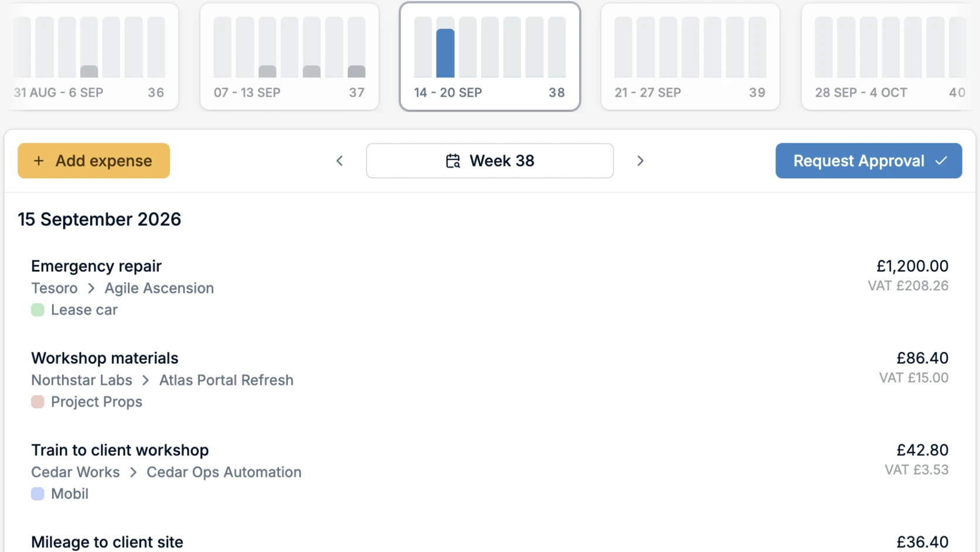Request approval for week 38
Screen dimensions: 980x552
[869, 161]
